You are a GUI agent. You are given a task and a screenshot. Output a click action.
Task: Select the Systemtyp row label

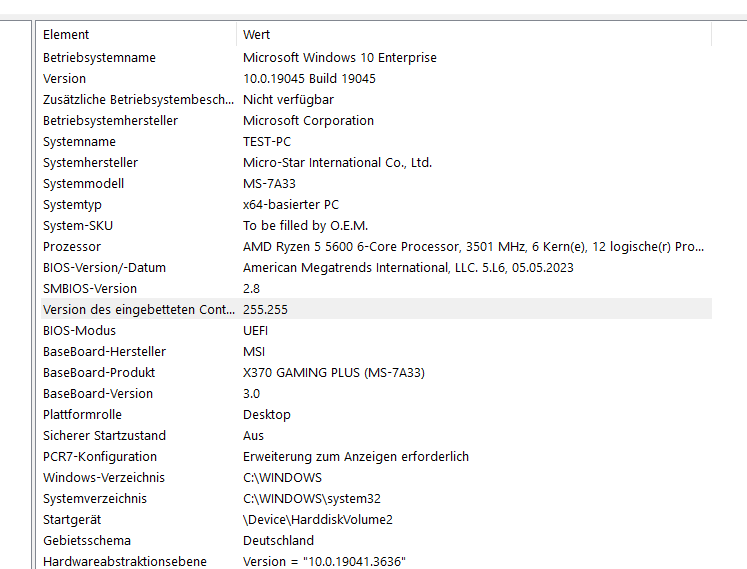coord(72,204)
